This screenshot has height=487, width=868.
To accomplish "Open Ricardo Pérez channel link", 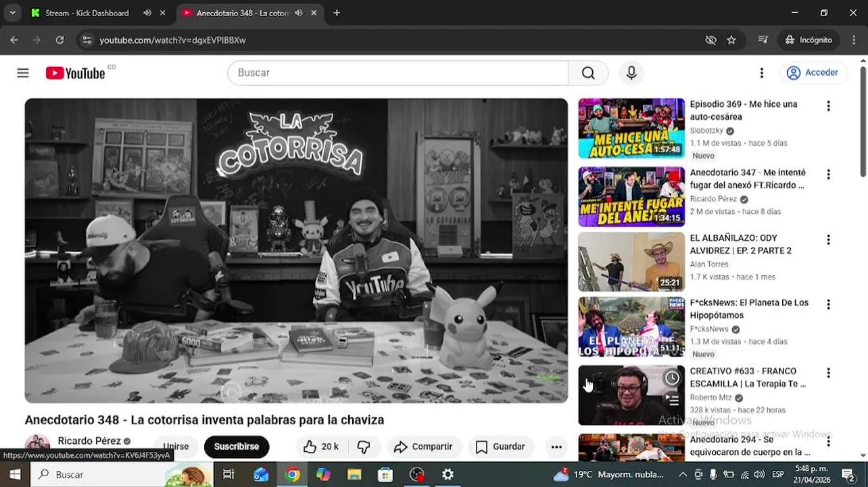I will (x=89, y=441).
